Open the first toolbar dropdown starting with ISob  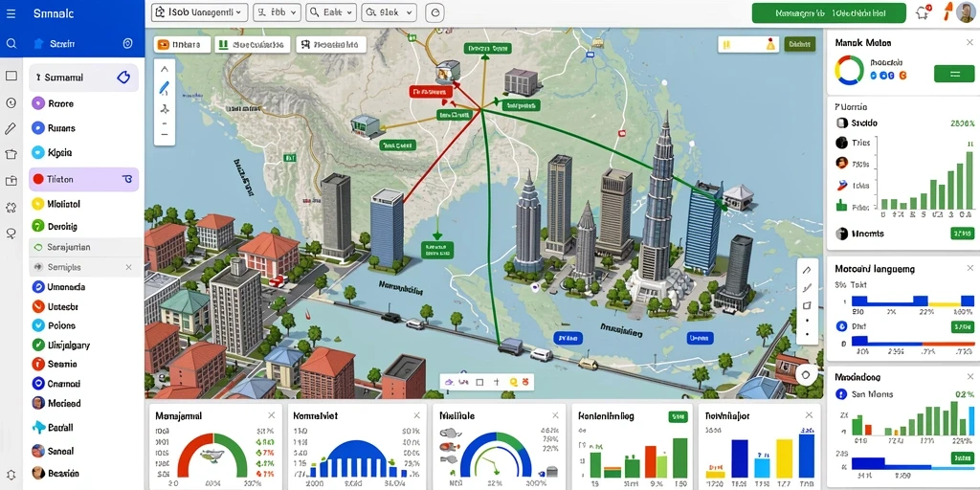[x=200, y=11]
